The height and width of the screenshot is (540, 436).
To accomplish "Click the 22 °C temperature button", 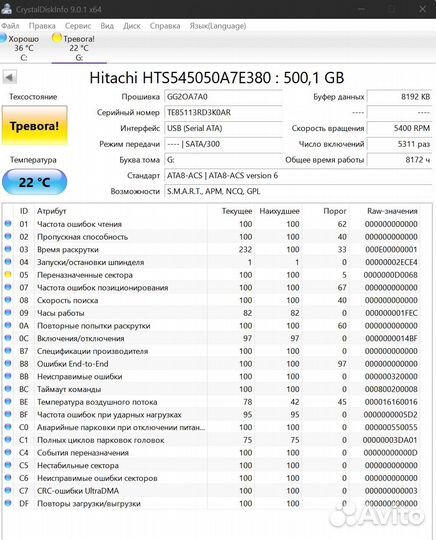I will click(34, 182).
